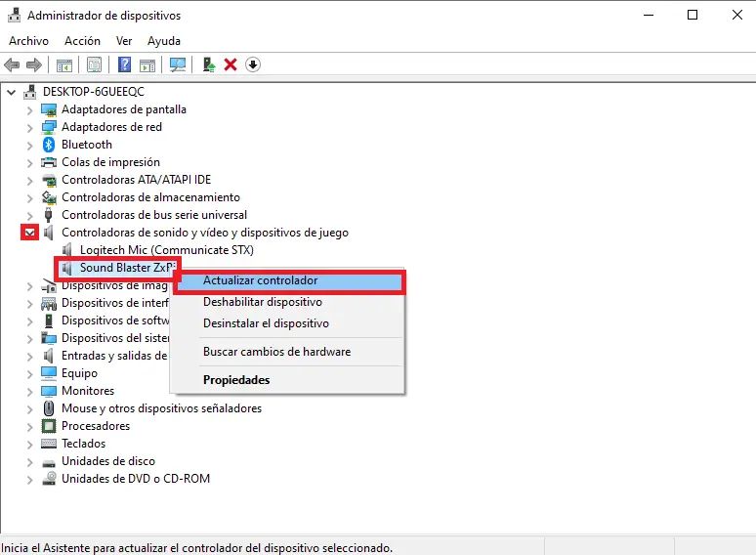
Task: Click the Bluetooth category icon
Action: point(49,145)
